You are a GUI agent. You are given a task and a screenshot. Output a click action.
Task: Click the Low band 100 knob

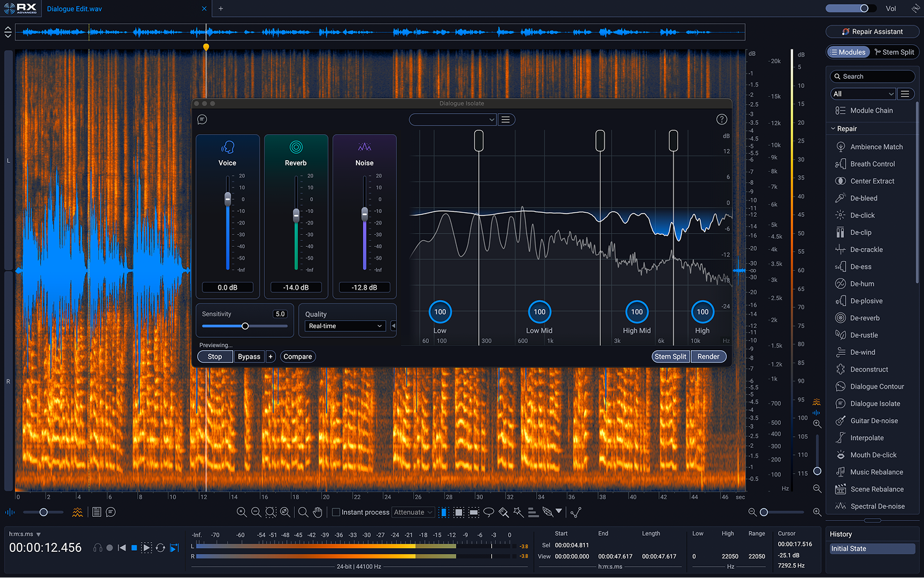[x=441, y=312]
